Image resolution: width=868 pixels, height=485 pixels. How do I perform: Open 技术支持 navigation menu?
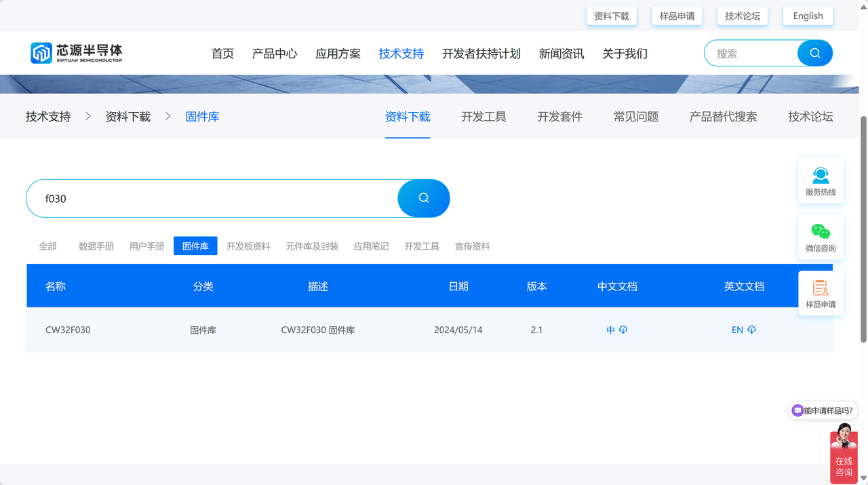(x=401, y=54)
